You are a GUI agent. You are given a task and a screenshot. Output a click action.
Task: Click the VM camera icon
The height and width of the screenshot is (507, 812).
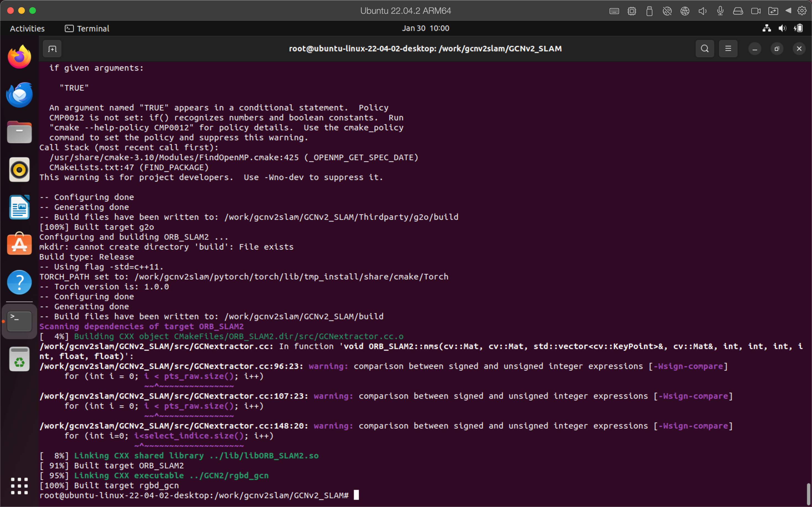tap(756, 11)
